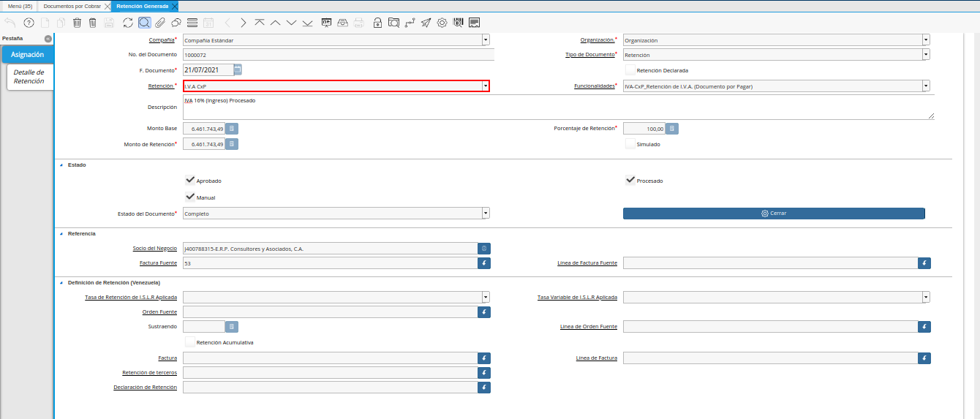Jump to the first record icon
This screenshot has height=419, width=980.
[x=259, y=23]
